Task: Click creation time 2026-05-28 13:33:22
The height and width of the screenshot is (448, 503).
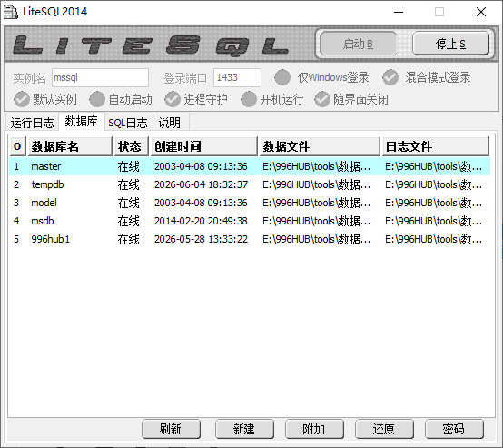Action: (x=201, y=239)
